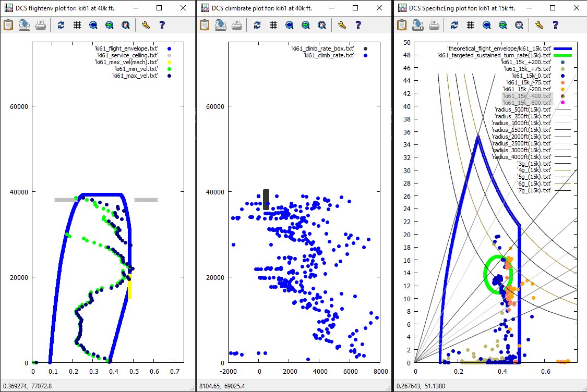Apply next zoom in flightenv window
Viewport: 587px width, 392px height.
coord(109,25)
